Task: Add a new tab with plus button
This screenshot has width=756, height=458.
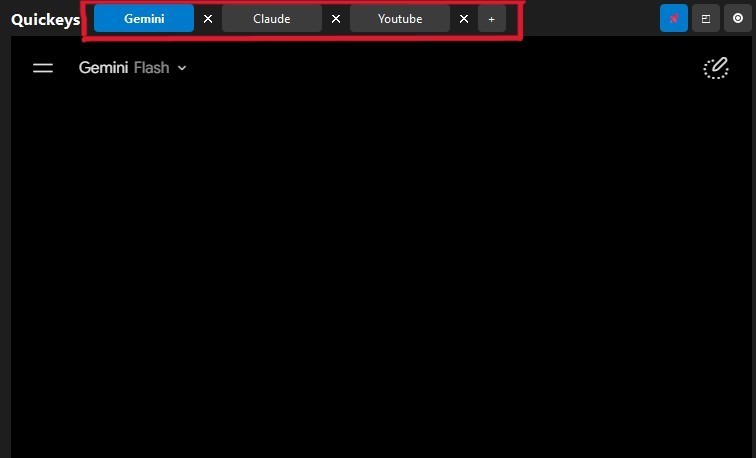Action: [x=492, y=19]
